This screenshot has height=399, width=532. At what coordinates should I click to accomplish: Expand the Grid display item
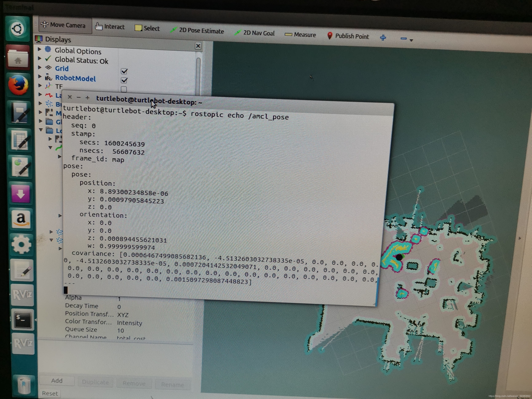39,68
